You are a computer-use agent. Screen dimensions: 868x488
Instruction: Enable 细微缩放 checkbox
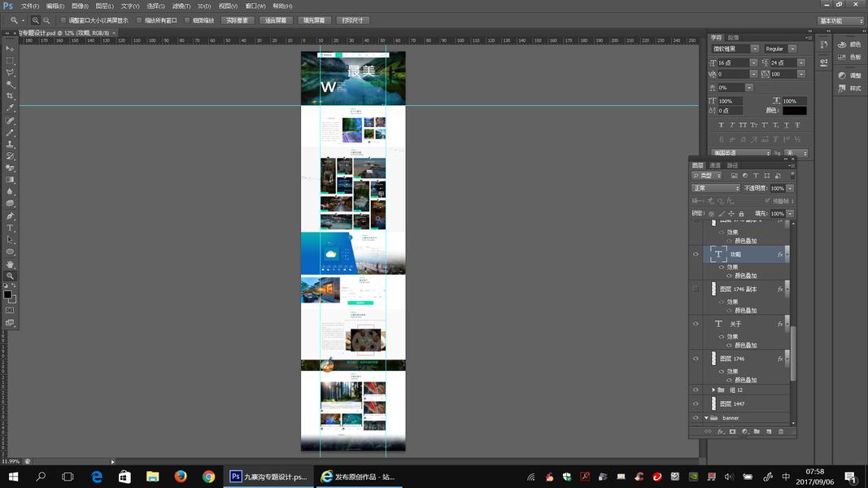[x=187, y=20]
